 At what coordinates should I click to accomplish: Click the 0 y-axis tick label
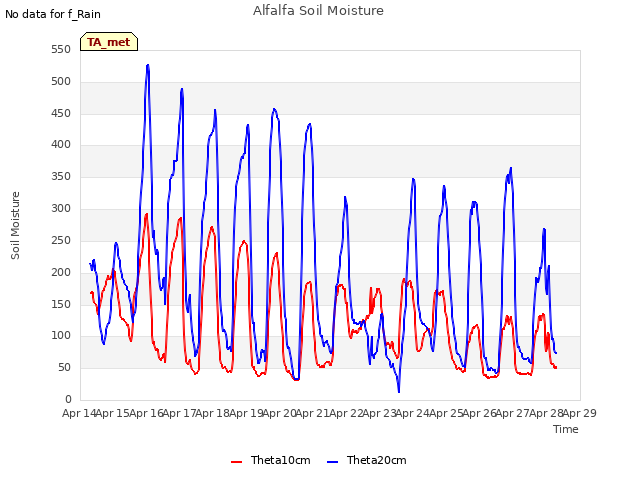tap(68, 399)
